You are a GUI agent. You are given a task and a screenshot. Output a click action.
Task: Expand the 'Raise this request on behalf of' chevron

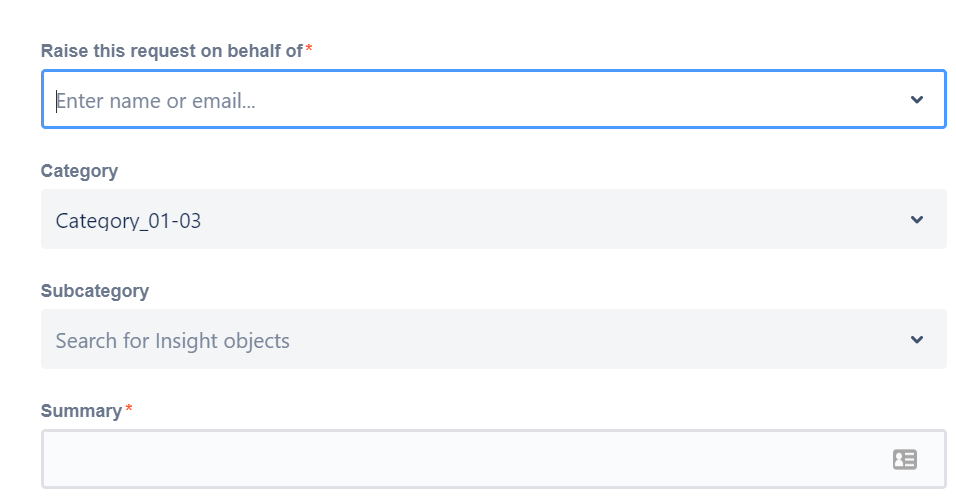coord(917,99)
